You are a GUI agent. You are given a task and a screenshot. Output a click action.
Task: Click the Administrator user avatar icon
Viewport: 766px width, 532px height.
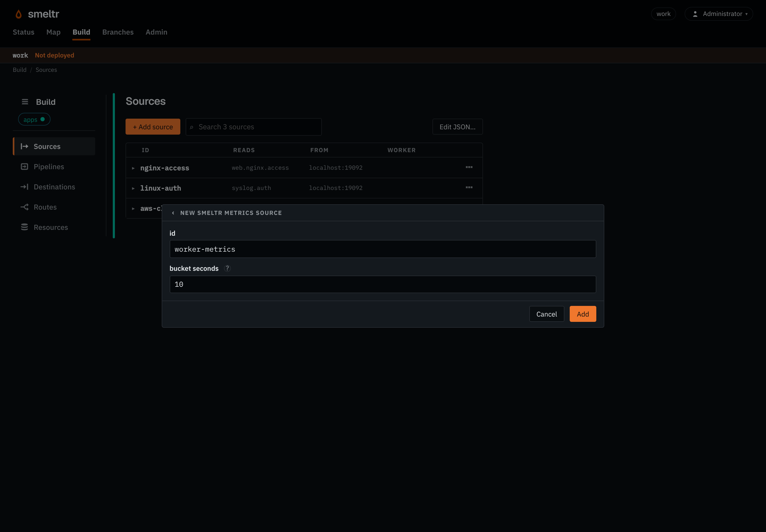(695, 14)
